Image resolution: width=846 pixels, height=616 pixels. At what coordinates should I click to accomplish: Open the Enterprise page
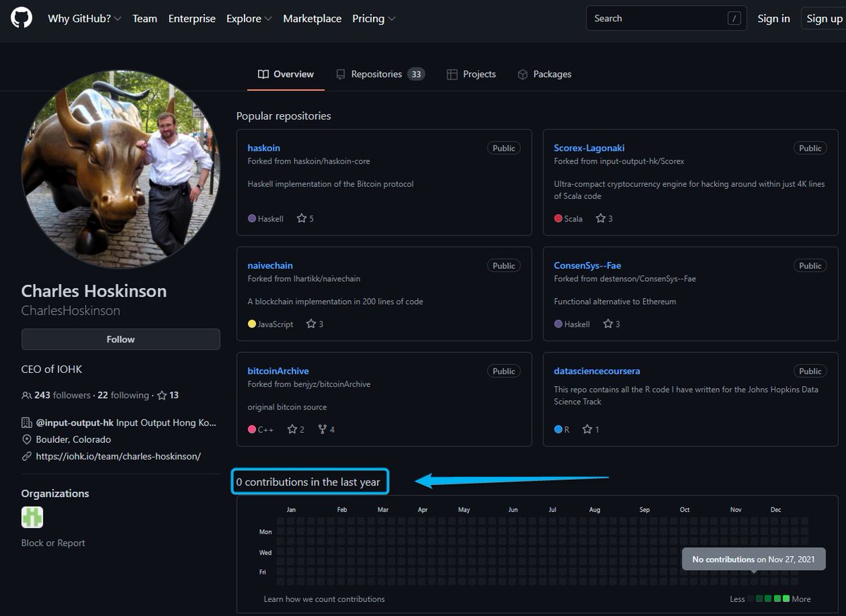(x=192, y=18)
